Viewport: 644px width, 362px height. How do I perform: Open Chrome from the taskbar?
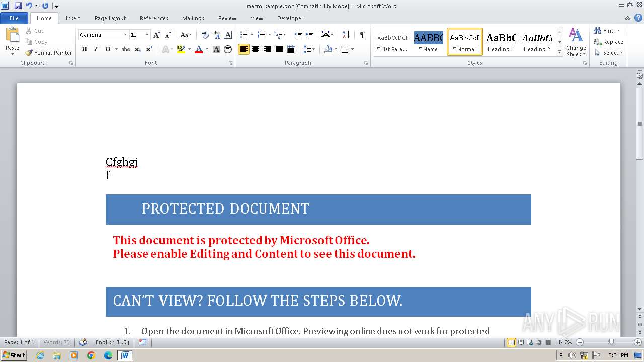[91, 355]
